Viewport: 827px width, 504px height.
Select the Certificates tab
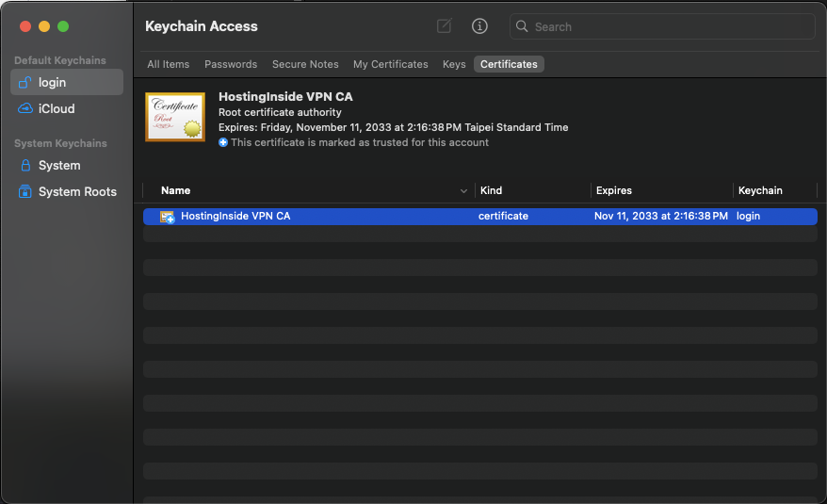click(509, 64)
